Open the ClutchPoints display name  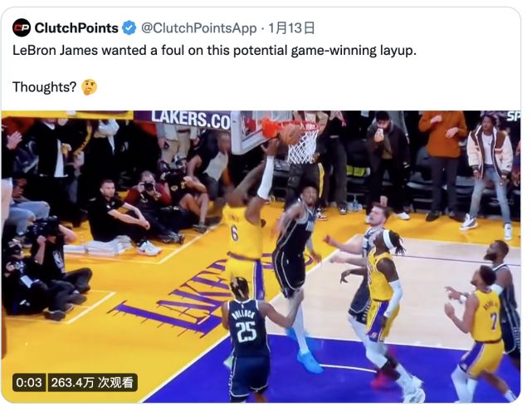coord(76,28)
